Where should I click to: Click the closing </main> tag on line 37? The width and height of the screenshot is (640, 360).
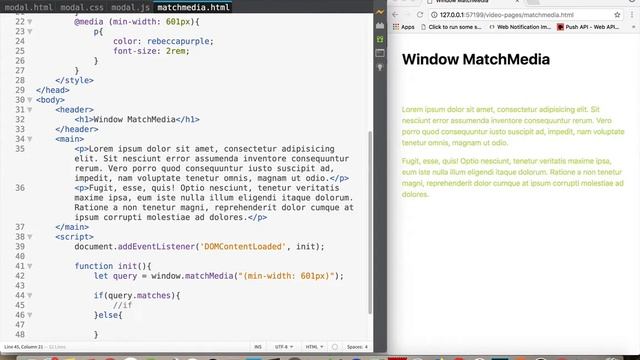click(x=72, y=227)
